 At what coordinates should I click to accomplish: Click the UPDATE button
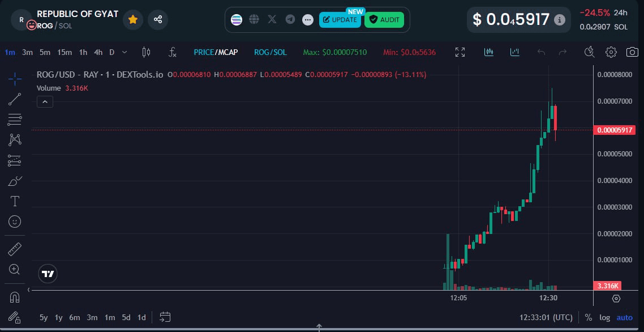coord(340,20)
